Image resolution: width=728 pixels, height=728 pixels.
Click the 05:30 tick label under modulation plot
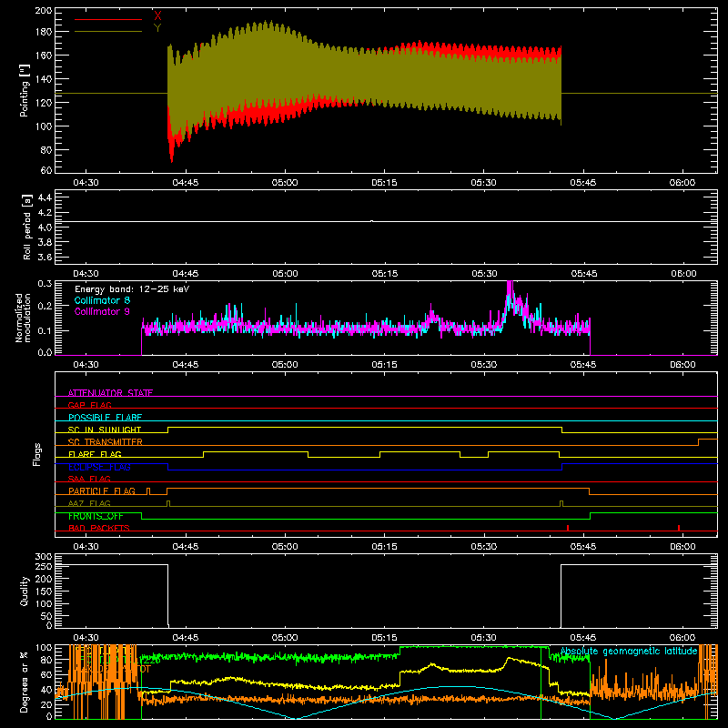[484, 365]
